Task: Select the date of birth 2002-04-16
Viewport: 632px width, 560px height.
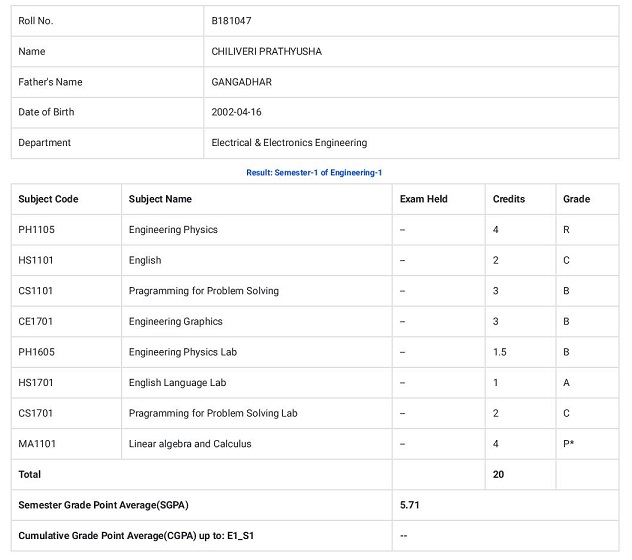Action: click(x=236, y=112)
